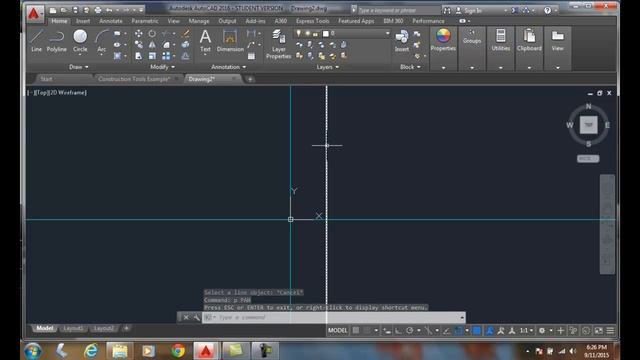Image resolution: width=640 pixels, height=360 pixels.
Task: Click the keyword search box in title bar
Action: 397,11
